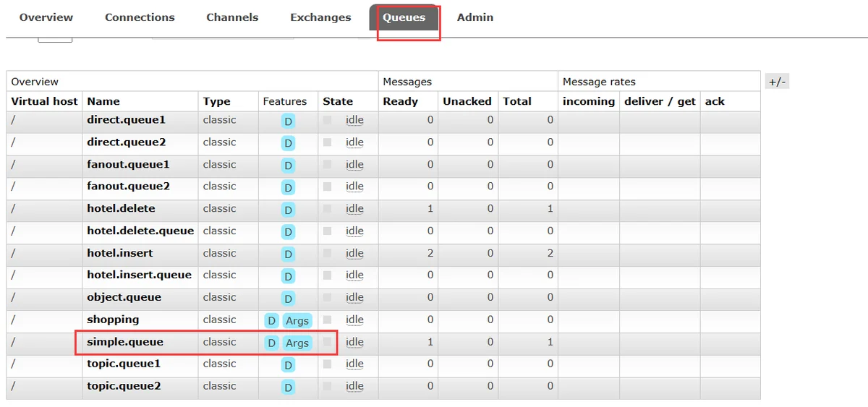The width and height of the screenshot is (868, 407).
Task: Click the Args badge for shopping
Action: click(297, 321)
